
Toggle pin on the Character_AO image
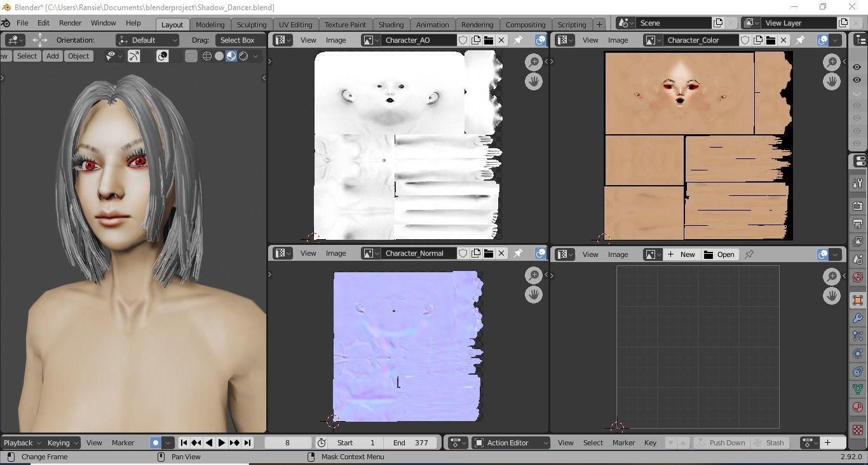pos(518,40)
